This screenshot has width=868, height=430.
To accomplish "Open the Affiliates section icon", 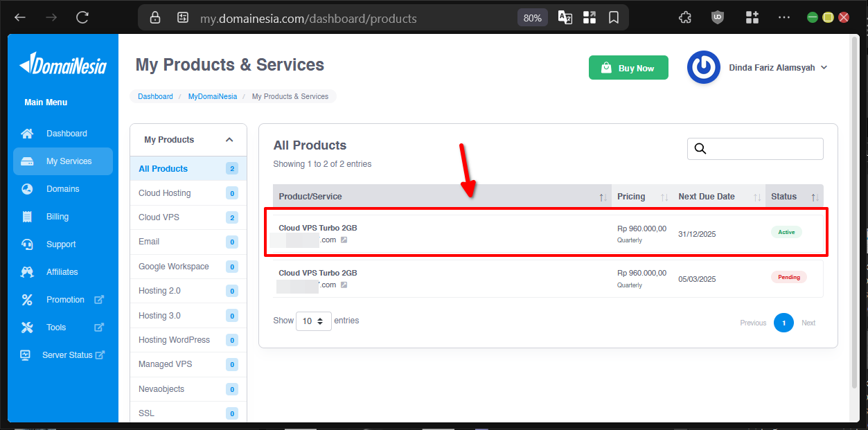I will [28, 271].
